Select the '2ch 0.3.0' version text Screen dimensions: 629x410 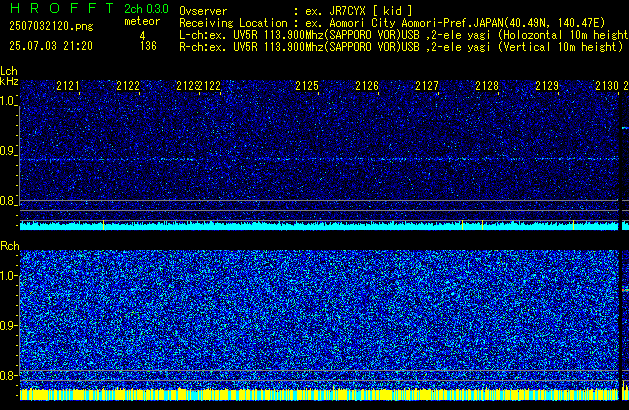coord(146,8)
